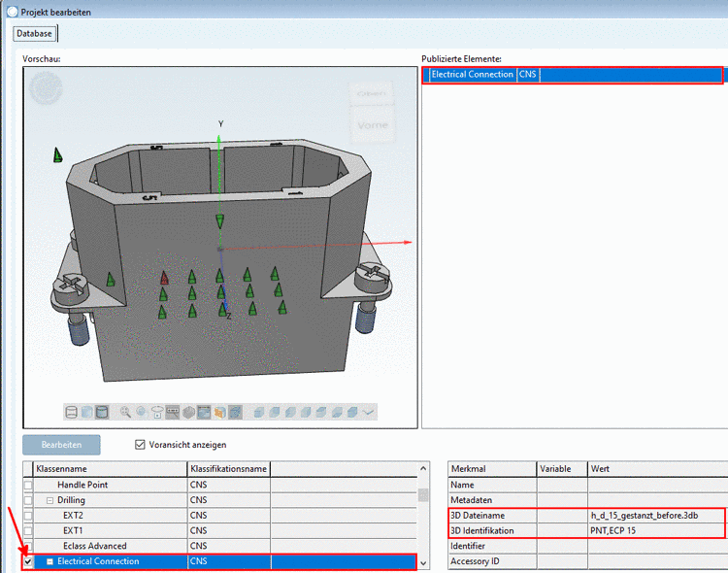Viewport: 728px width, 573px height.
Task: Select the shaded cylinder display mode icon
Action: (102, 412)
